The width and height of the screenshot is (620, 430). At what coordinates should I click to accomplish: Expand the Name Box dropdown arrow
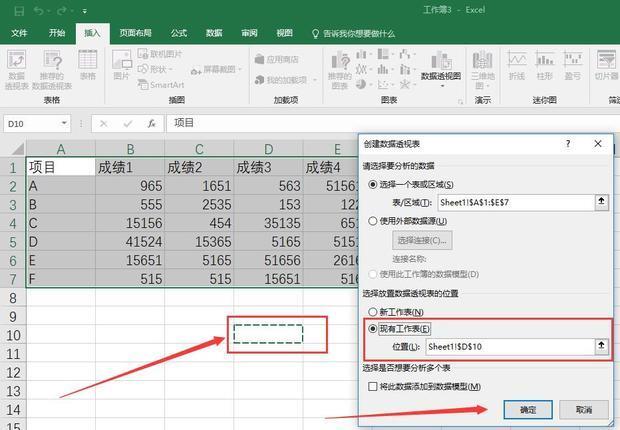point(64,124)
